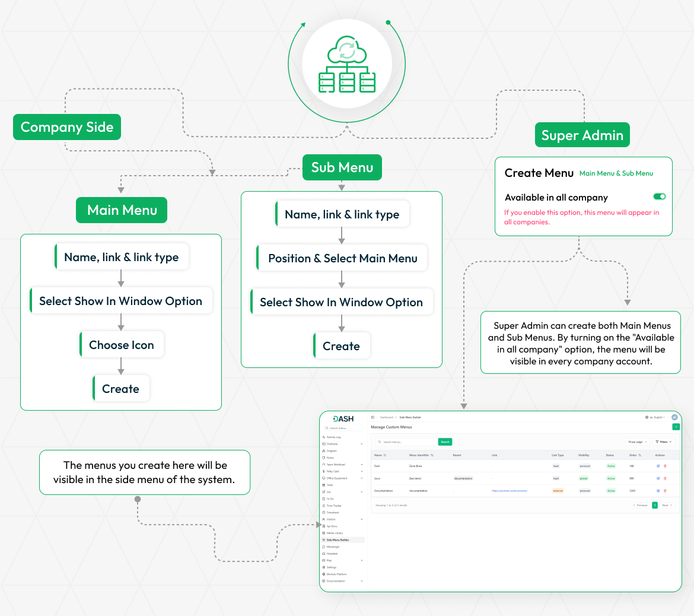This screenshot has width=694, height=616.
Task: Focus the sidebar Search menu field
Action: [x=343, y=428]
